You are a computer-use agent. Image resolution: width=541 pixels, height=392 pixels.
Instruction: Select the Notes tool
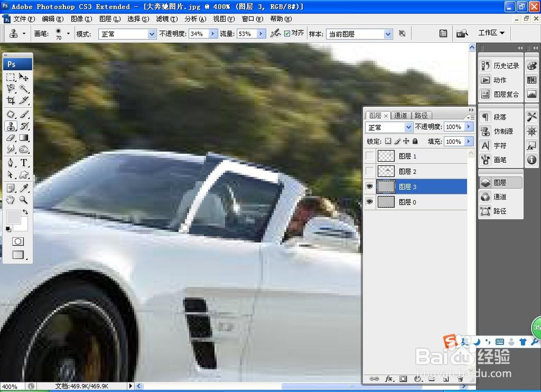(x=11, y=188)
